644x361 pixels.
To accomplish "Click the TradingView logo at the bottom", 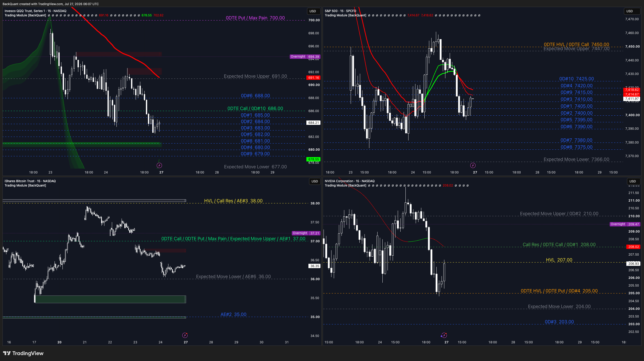I will tap(23, 353).
